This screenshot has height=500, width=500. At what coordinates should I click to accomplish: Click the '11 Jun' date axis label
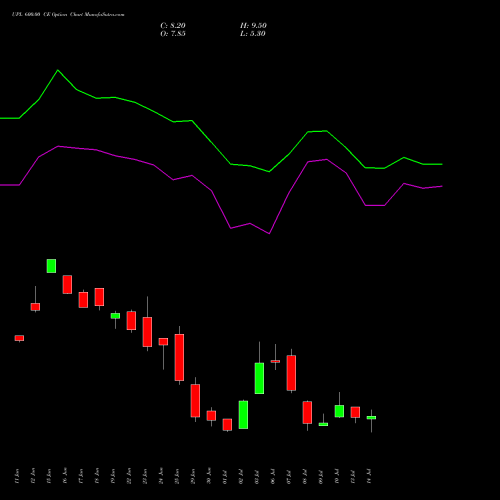point(17,476)
